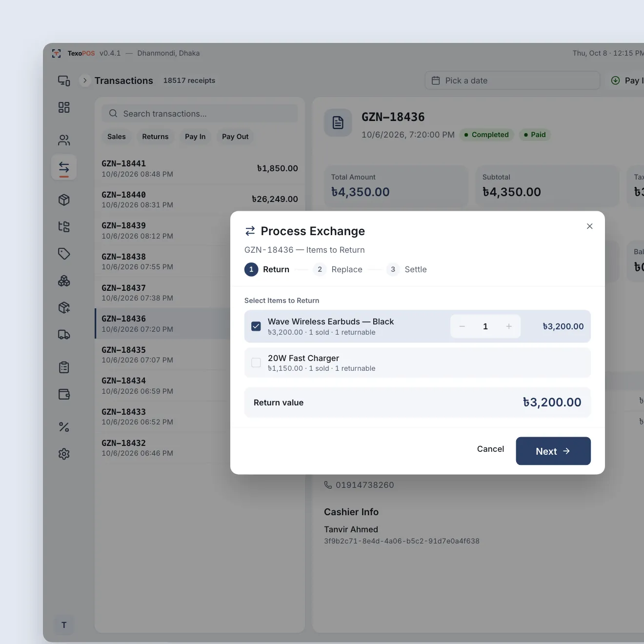Select transaction GZN-18437
The height and width of the screenshot is (644, 644).
coord(162,293)
